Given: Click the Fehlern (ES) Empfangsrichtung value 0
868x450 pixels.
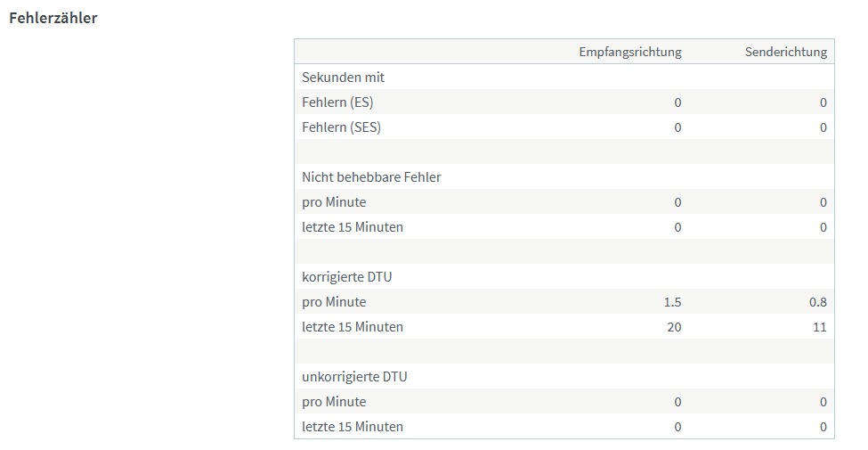Looking at the screenshot, I should coord(677,103).
